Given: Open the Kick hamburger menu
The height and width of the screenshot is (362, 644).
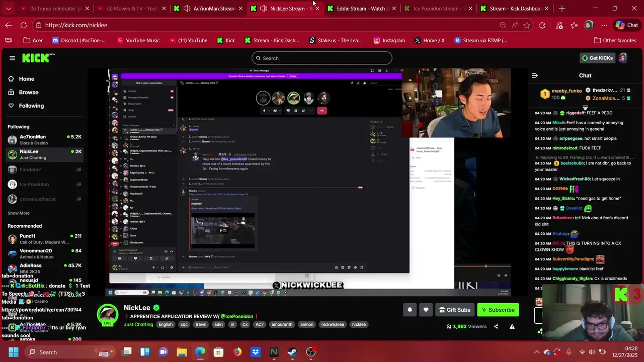Looking at the screenshot, I should click(12, 58).
